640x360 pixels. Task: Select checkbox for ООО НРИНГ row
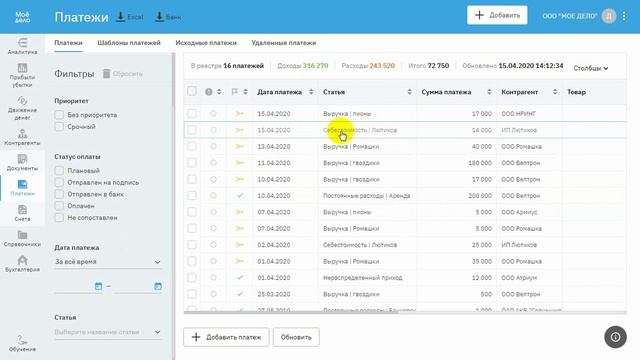(x=192, y=113)
